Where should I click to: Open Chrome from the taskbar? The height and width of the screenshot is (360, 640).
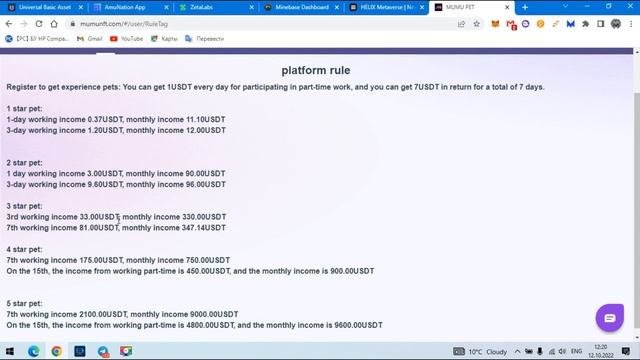[57, 351]
